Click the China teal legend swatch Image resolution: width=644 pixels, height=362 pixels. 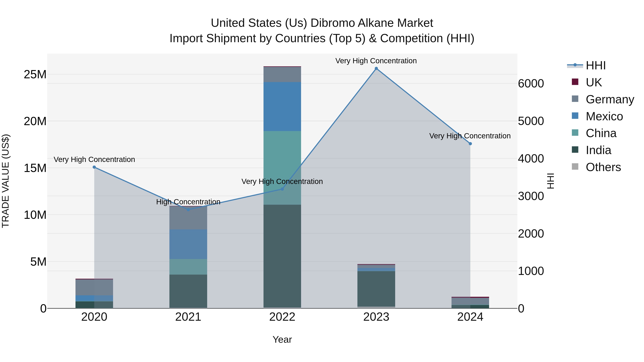point(575,133)
